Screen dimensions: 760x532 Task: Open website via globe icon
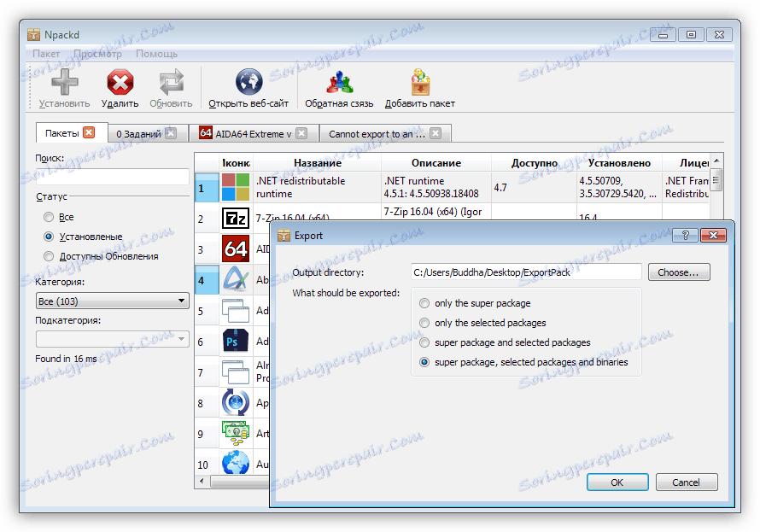pos(248,81)
